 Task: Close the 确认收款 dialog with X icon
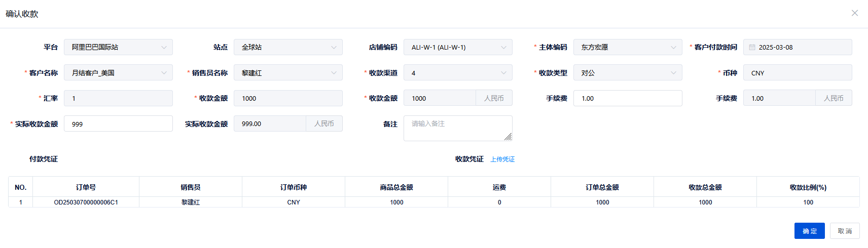coord(855,13)
